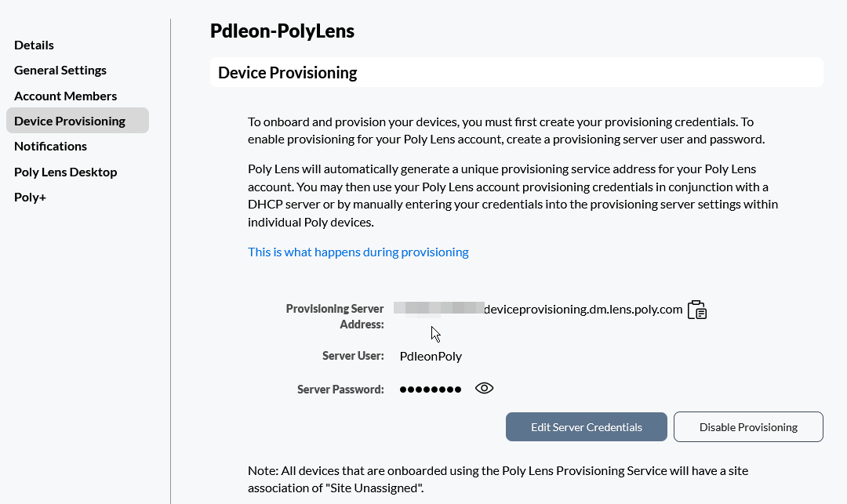The image size is (847, 504).
Task: Click the masked password dots field
Action: pyautogui.click(x=430, y=387)
